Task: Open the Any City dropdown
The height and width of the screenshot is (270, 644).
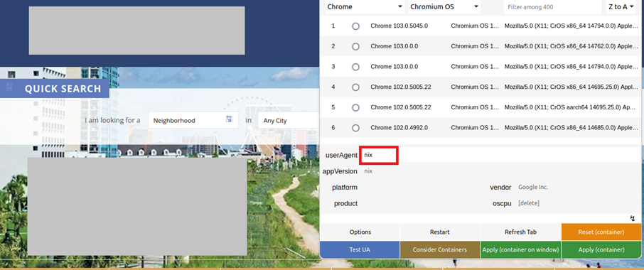Action: pos(289,121)
